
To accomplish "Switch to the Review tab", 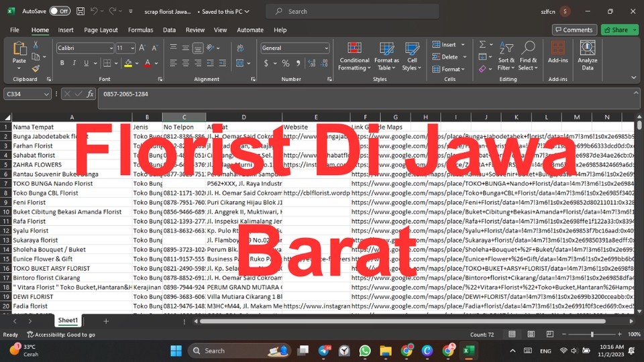I will pos(195,30).
